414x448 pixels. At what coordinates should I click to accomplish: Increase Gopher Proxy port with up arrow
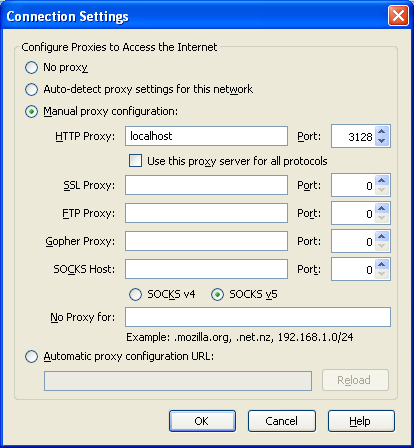(x=382, y=237)
